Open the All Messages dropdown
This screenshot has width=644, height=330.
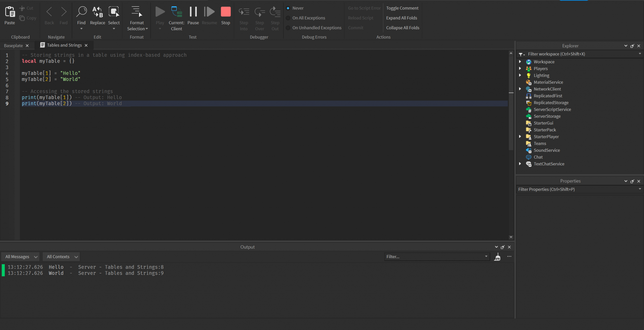tap(20, 257)
